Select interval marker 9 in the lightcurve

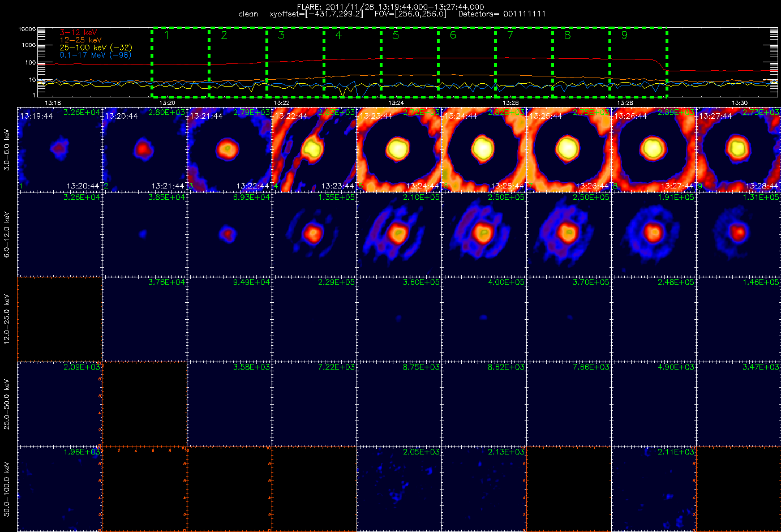coord(624,36)
